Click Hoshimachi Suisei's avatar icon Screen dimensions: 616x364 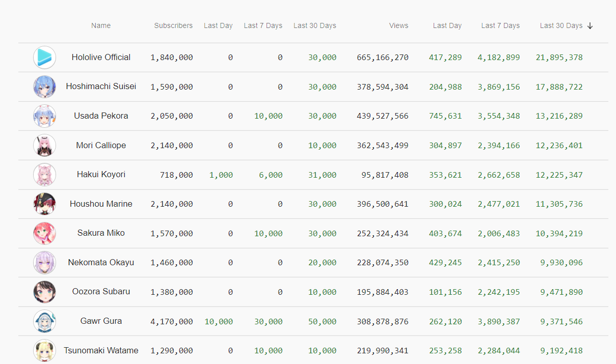point(44,87)
